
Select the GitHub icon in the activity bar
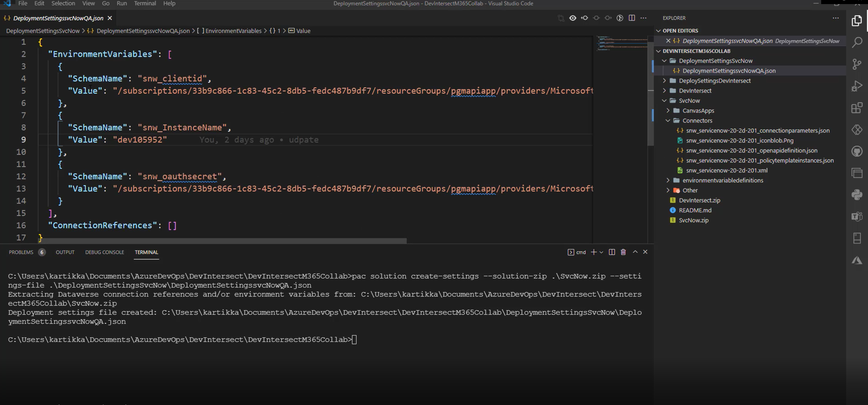857,151
